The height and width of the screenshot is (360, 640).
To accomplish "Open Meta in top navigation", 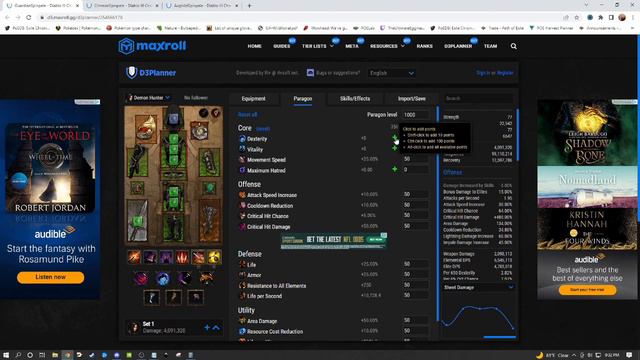I will tap(352, 46).
